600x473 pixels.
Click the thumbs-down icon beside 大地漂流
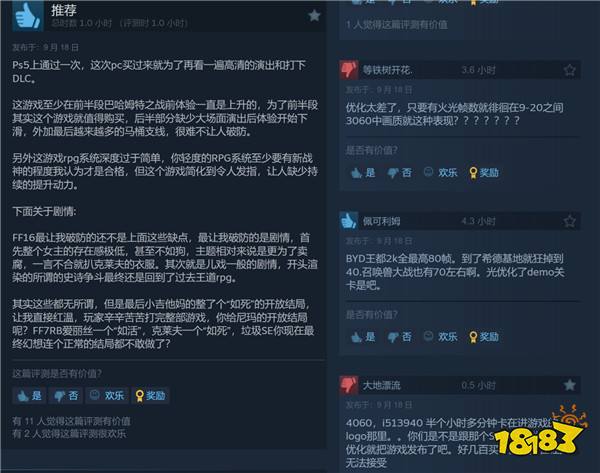point(349,385)
